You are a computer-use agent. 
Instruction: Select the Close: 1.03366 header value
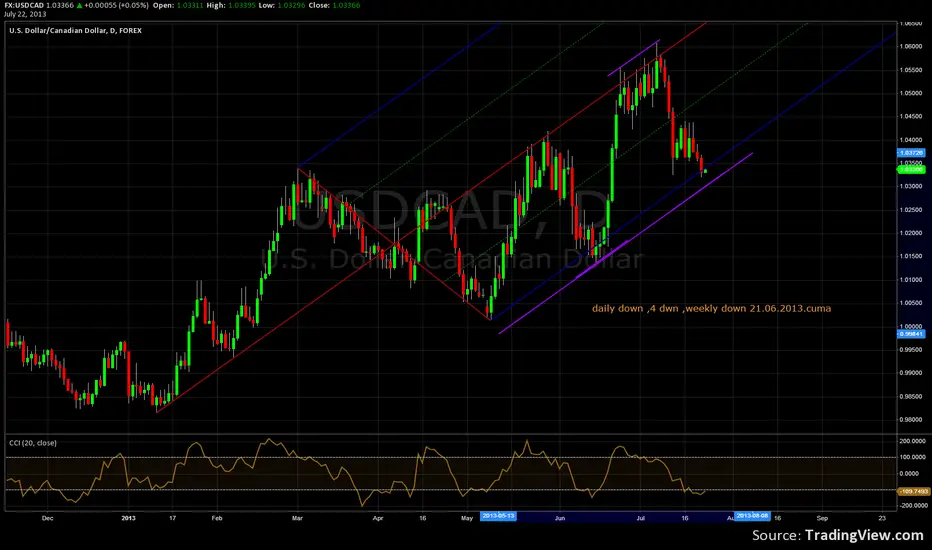(334, 5)
